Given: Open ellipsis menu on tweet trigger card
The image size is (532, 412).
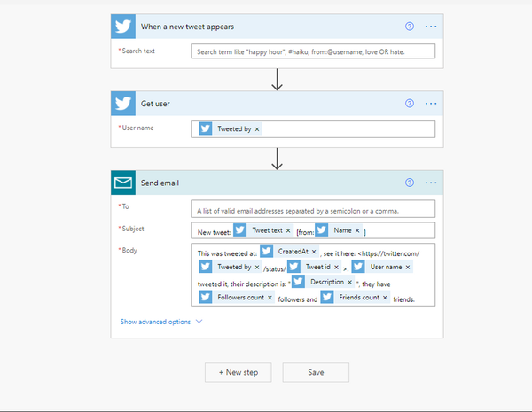Looking at the screenshot, I should [431, 27].
